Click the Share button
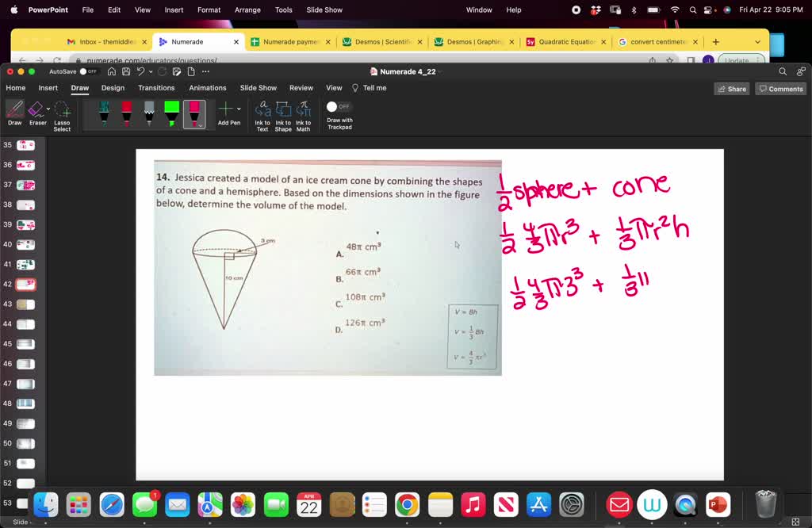 [730, 88]
